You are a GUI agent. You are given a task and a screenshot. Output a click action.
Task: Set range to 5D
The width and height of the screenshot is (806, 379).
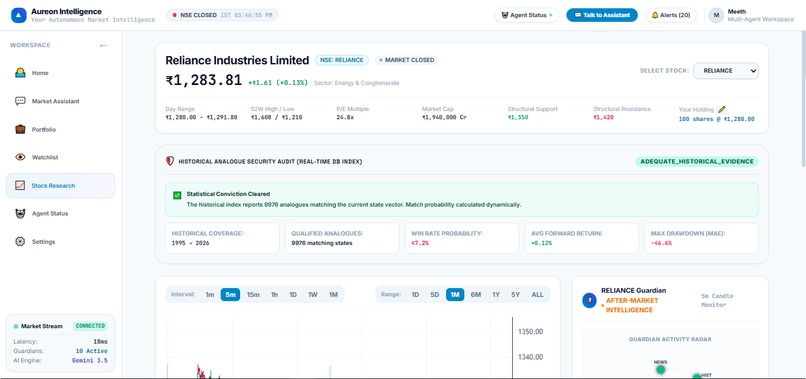[x=435, y=295]
